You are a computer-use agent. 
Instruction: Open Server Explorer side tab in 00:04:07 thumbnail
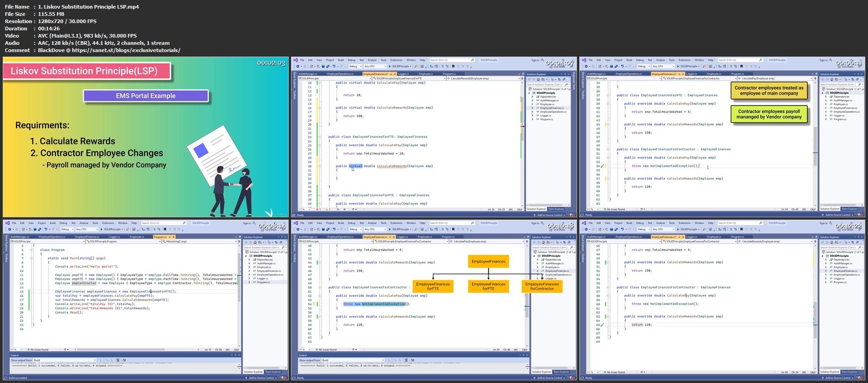[x=295, y=80]
